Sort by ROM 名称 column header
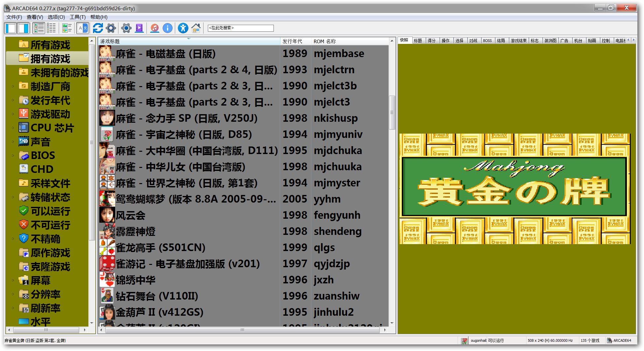This screenshot has height=351, width=644. pyautogui.click(x=350, y=41)
